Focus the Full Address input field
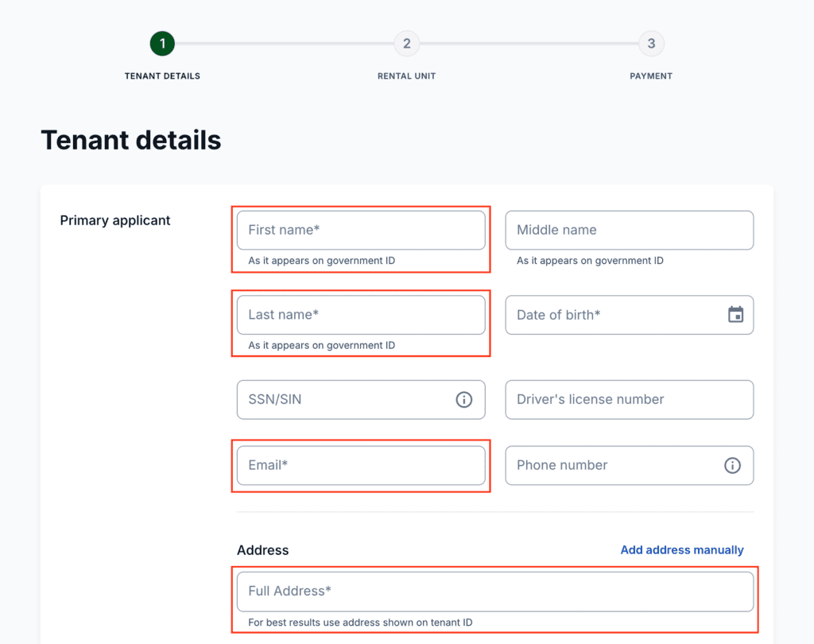This screenshot has height=644, width=814. coord(494,592)
